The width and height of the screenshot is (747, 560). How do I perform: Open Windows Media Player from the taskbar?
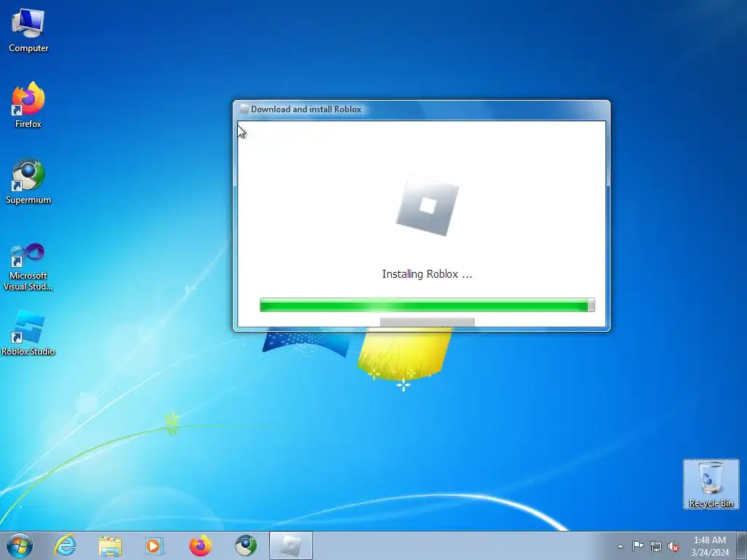click(x=154, y=545)
